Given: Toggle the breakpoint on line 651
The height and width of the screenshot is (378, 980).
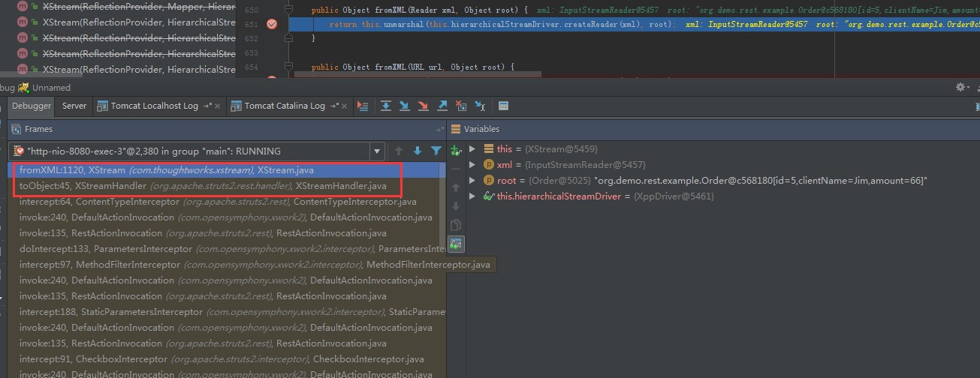Looking at the screenshot, I should pyautogui.click(x=272, y=24).
